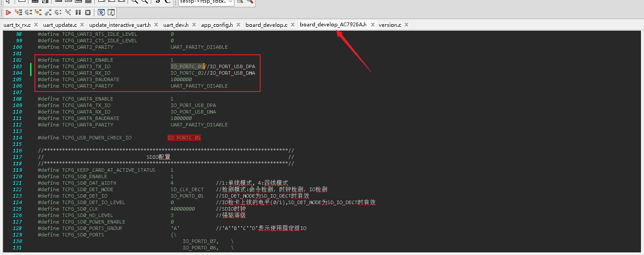Step to next line in debugger

pyautogui.click(x=28, y=13)
